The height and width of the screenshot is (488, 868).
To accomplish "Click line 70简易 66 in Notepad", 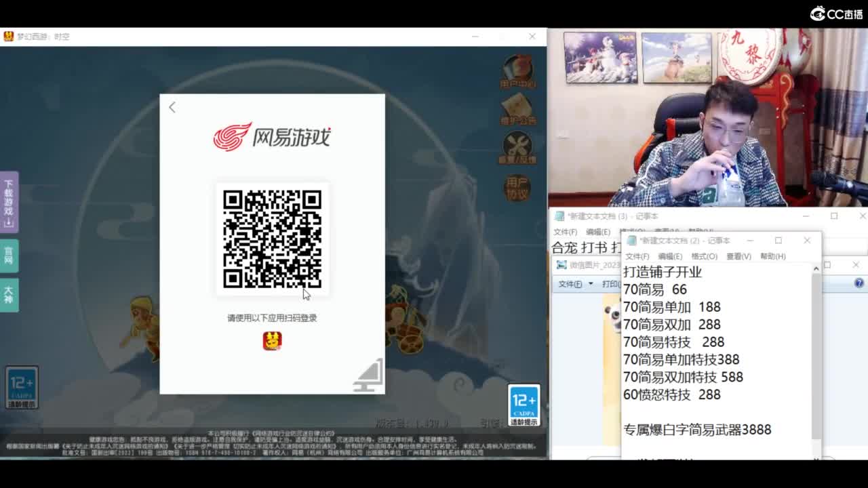I will (655, 289).
